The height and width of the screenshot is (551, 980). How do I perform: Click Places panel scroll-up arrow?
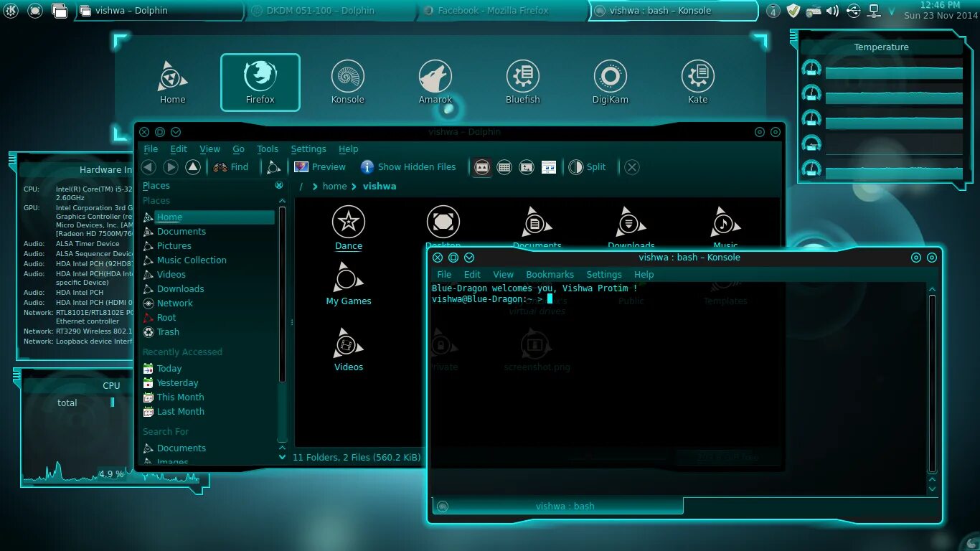[x=282, y=201]
